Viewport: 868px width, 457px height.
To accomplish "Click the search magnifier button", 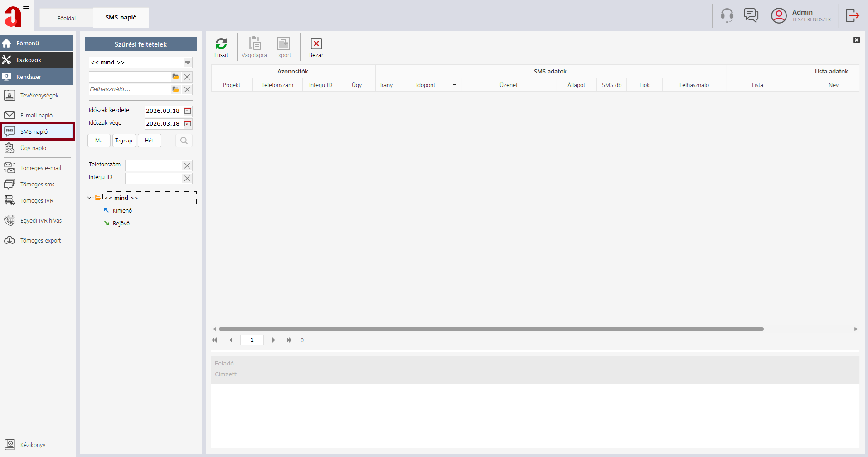I will 184,141.
